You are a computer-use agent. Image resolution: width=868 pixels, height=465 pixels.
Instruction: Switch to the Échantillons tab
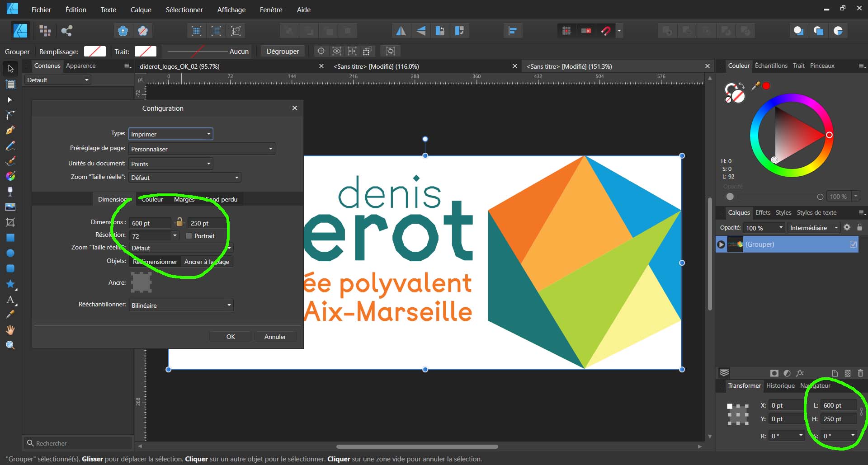pyautogui.click(x=771, y=66)
